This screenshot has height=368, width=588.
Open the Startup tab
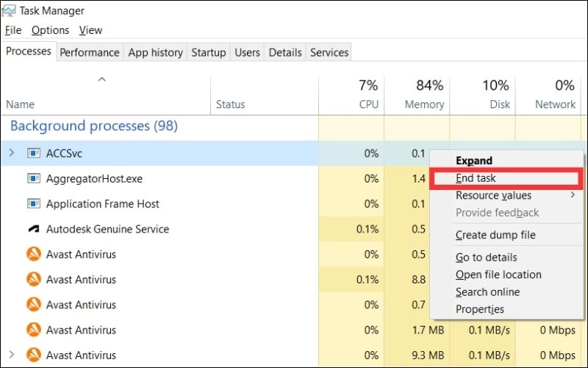click(208, 52)
